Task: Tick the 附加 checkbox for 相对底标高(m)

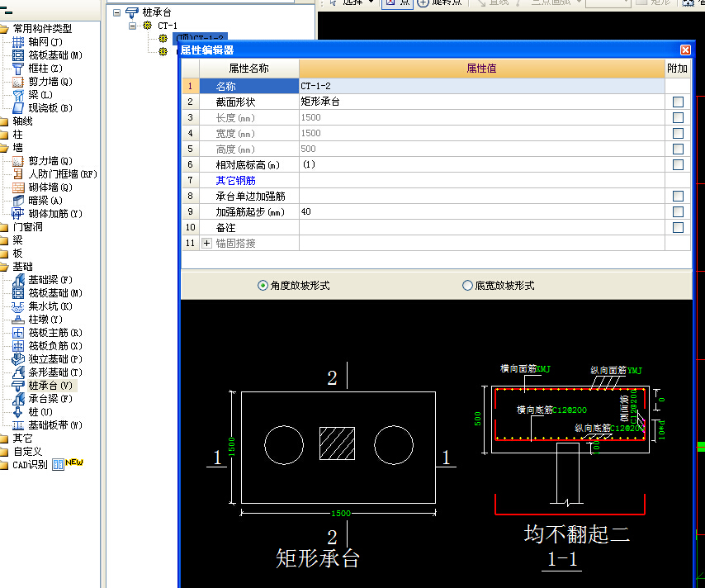Action: click(x=678, y=164)
